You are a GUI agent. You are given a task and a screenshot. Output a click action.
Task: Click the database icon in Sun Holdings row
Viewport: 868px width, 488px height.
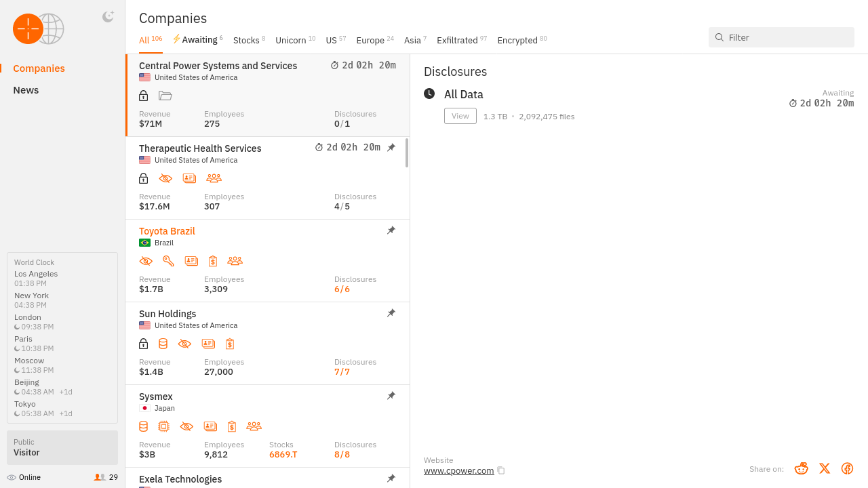(x=163, y=344)
